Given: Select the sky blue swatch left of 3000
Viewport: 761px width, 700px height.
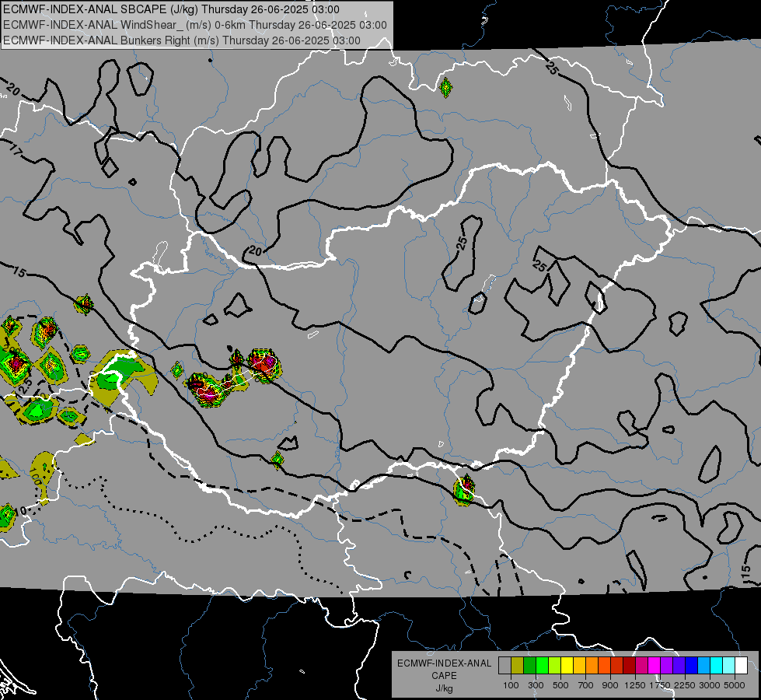Looking at the screenshot, I should coord(703,665).
